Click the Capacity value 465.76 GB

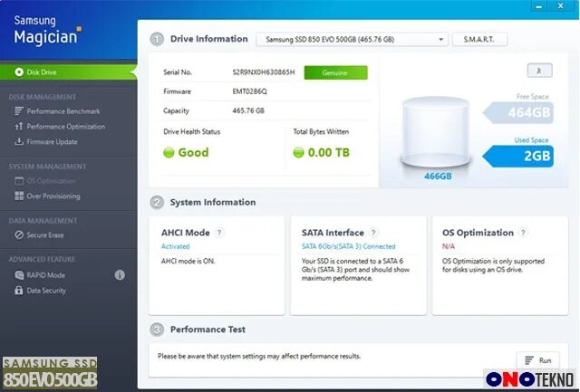point(248,110)
